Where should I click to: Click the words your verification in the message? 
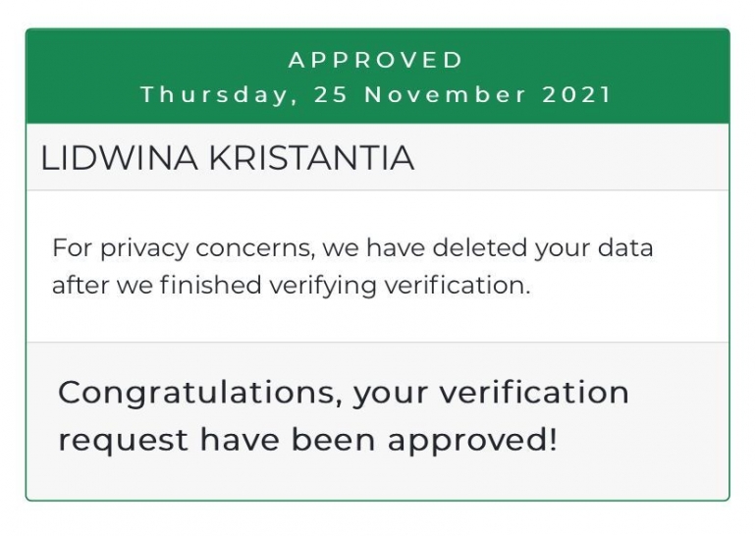pos(491,394)
